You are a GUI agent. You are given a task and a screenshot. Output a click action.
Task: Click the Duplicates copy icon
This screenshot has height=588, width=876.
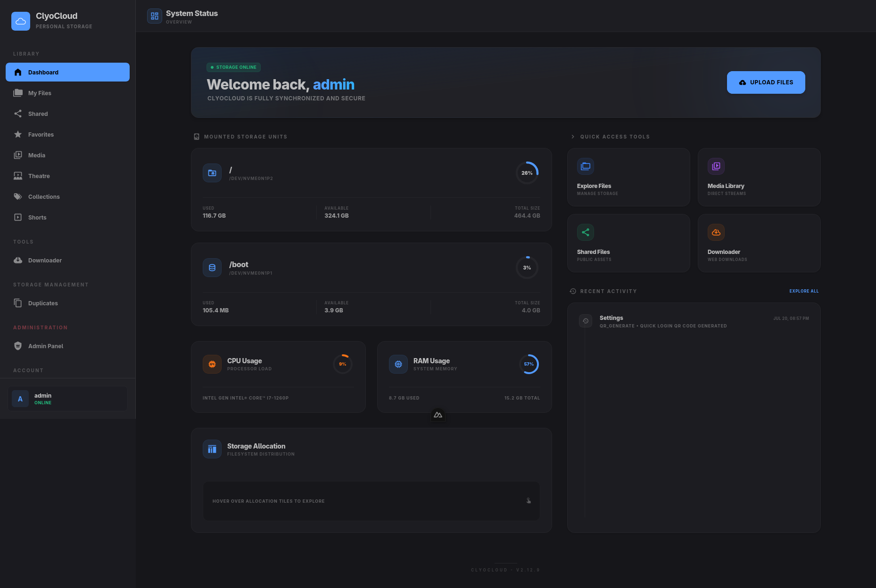pyautogui.click(x=18, y=303)
